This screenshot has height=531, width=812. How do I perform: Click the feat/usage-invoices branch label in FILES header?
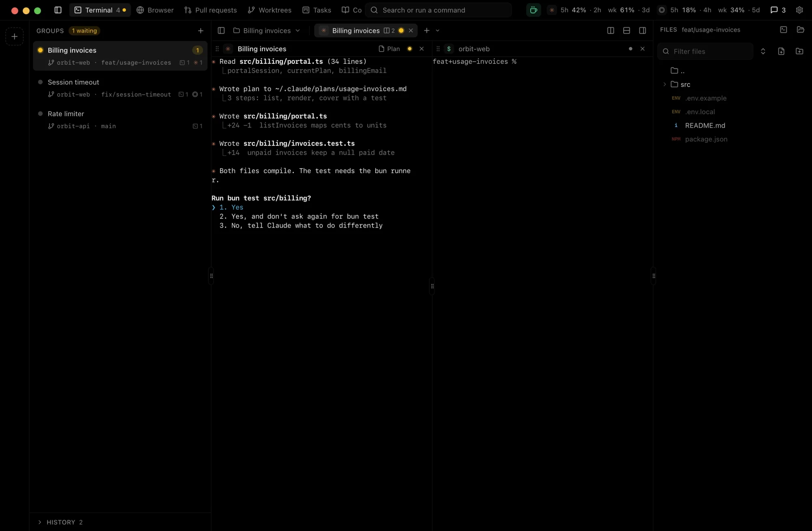point(711,30)
